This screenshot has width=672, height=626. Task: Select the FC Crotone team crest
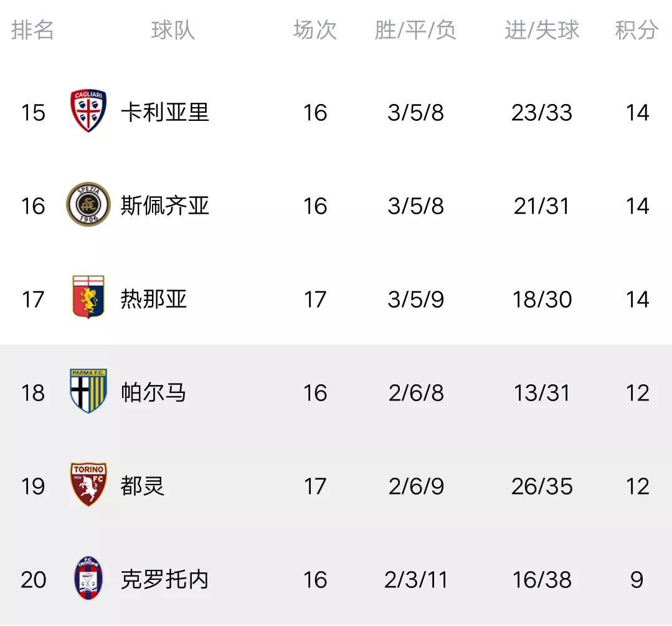point(88,578)
